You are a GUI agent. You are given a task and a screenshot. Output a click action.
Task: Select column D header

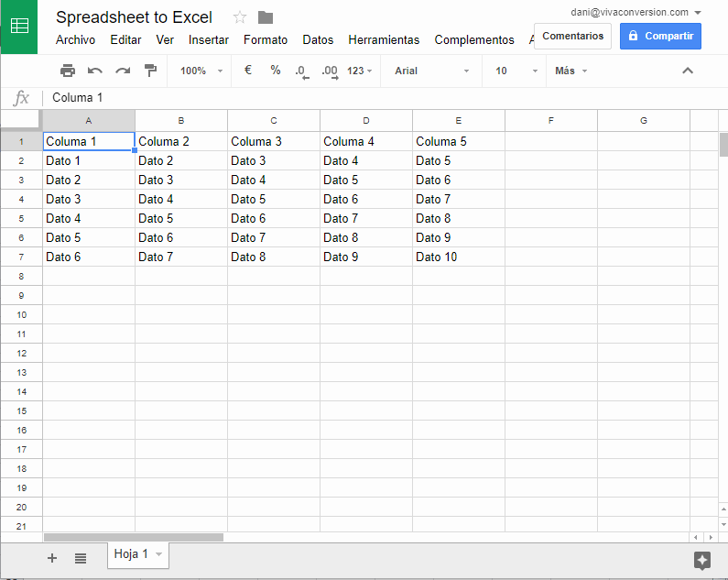[x=366, y=121]
